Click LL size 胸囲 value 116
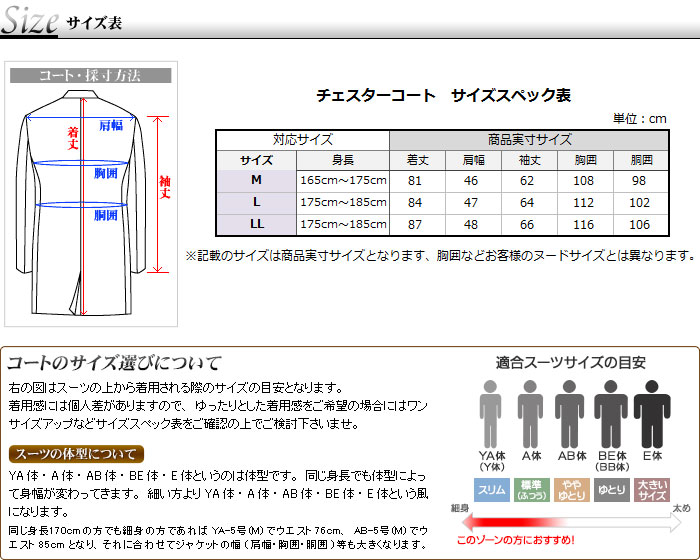 [x=583, y=225]
